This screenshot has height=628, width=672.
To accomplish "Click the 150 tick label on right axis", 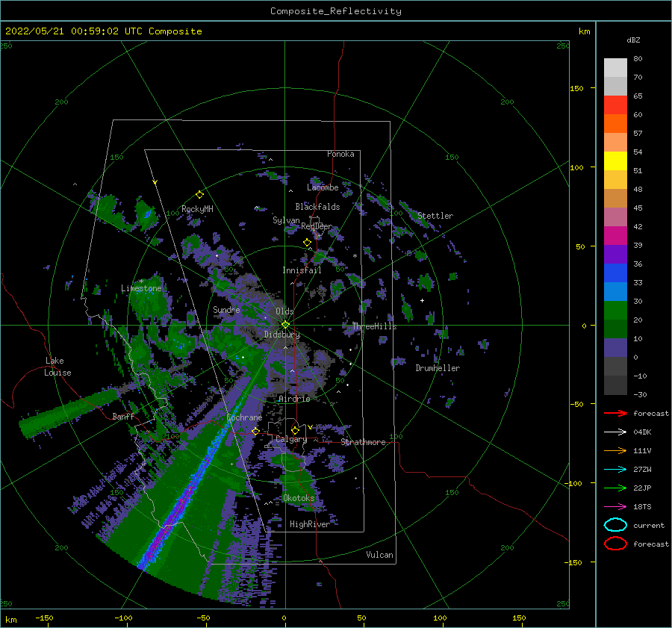I will [576, 88].
